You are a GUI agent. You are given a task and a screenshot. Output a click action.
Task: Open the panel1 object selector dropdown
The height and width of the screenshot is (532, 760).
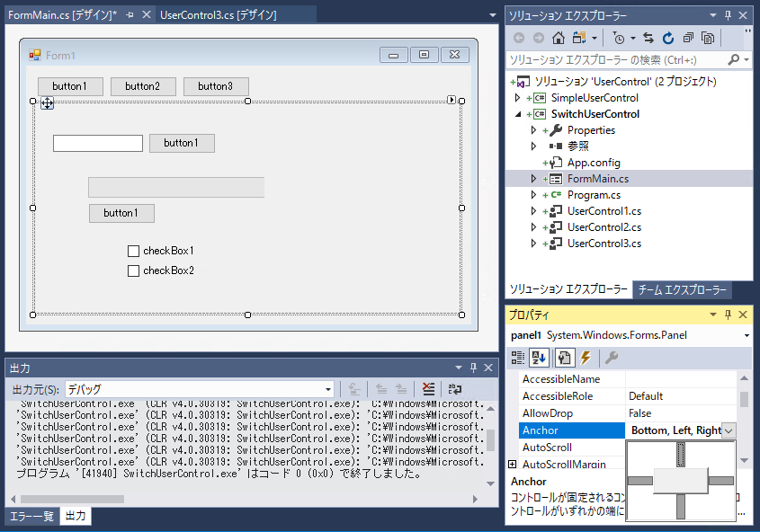click(747, 335)
